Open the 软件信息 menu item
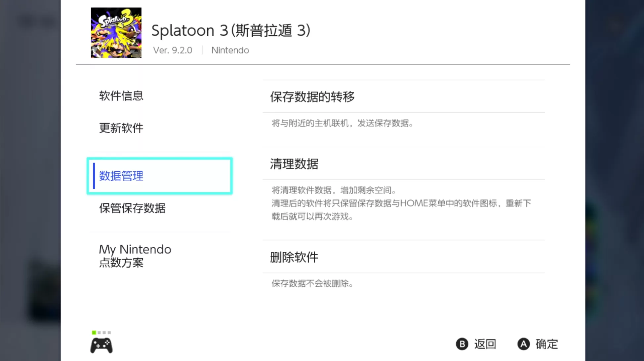 pos(121,96)
